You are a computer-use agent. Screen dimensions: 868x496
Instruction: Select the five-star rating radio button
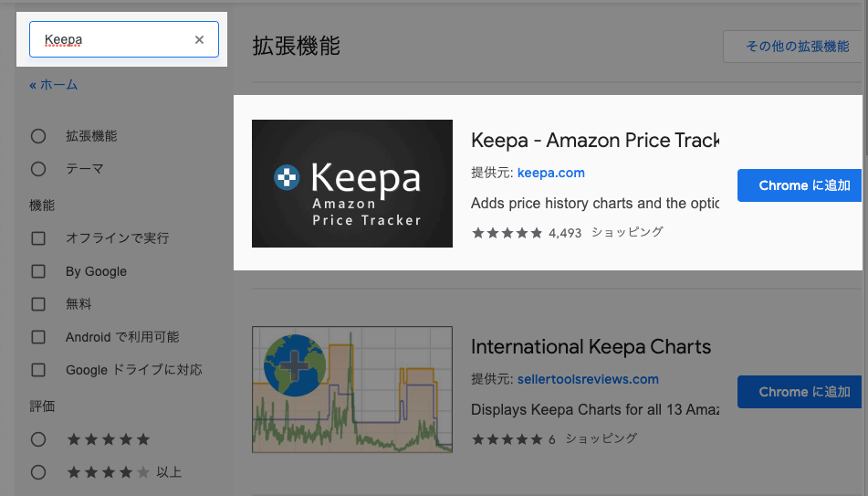coord(38,439)
